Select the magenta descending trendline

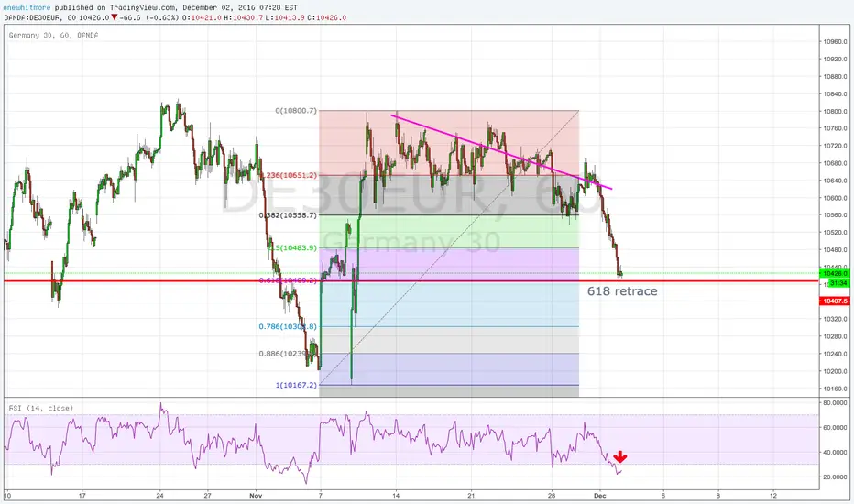click(x=501, y=152)
